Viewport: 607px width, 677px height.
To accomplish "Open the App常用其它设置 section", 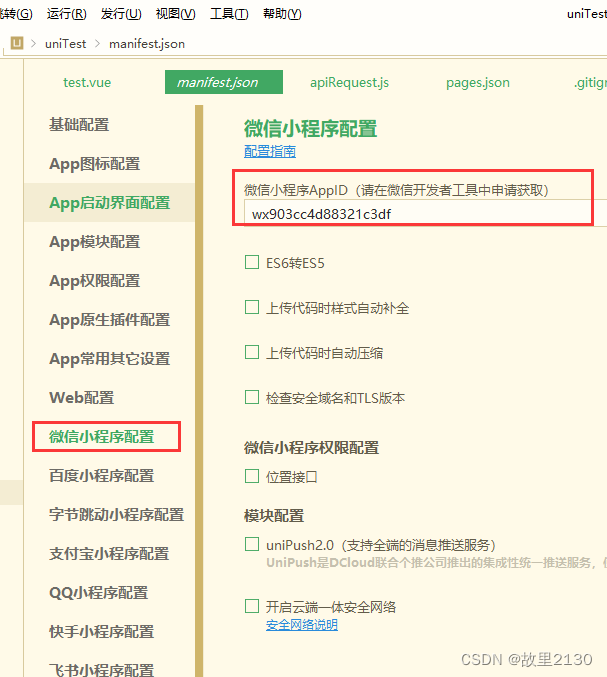I will [x=110, y=358].
